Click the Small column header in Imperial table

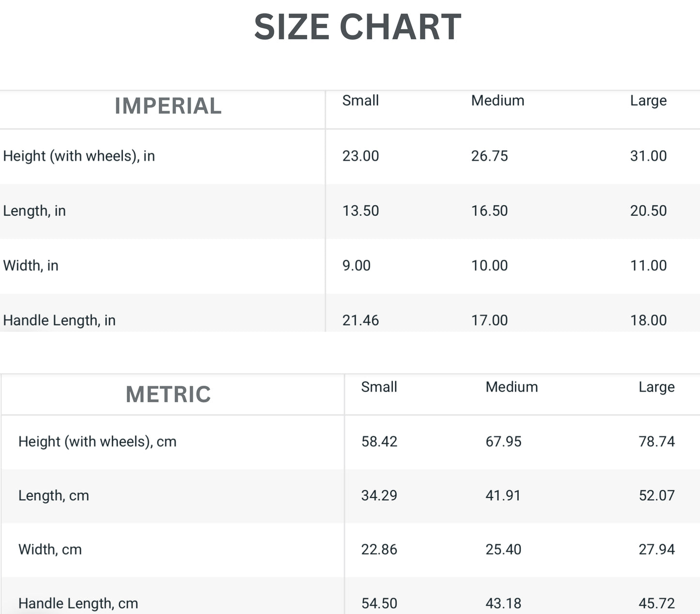[360, 101]
